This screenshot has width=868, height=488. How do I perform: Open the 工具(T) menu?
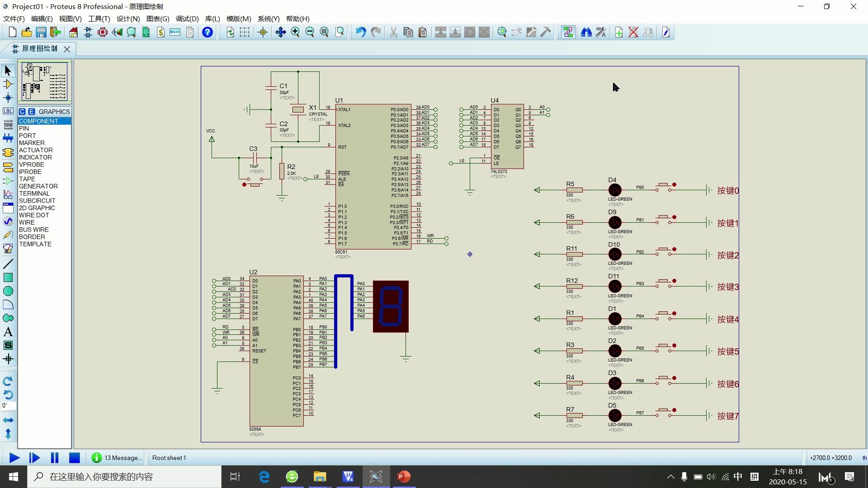coord(99,19)
